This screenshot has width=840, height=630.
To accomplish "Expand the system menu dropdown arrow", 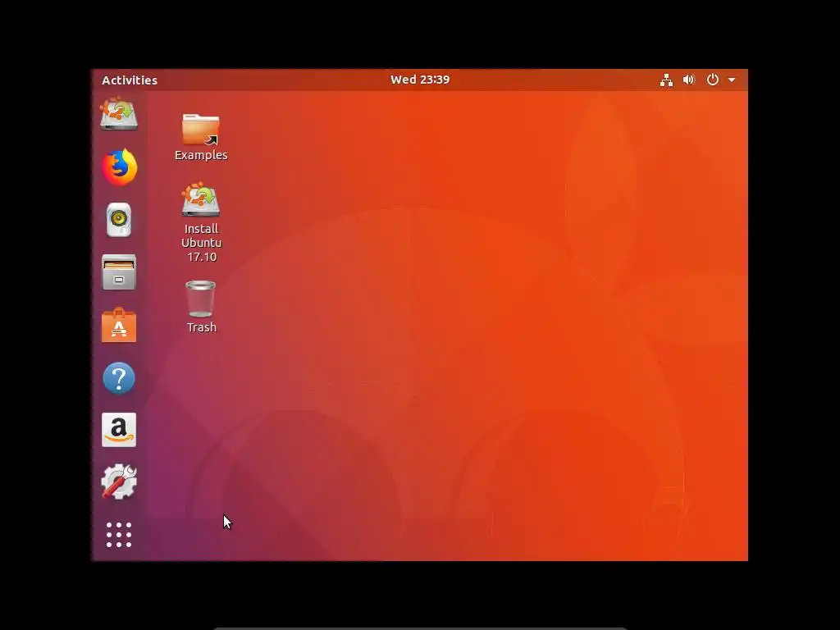I will [732, 80].
